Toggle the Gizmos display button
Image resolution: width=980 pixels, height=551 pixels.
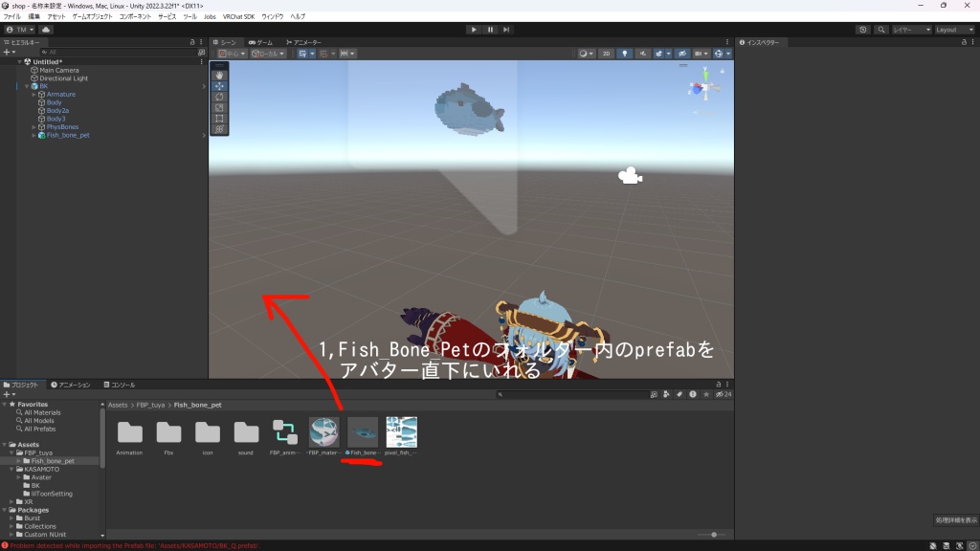tap(719, 54)
